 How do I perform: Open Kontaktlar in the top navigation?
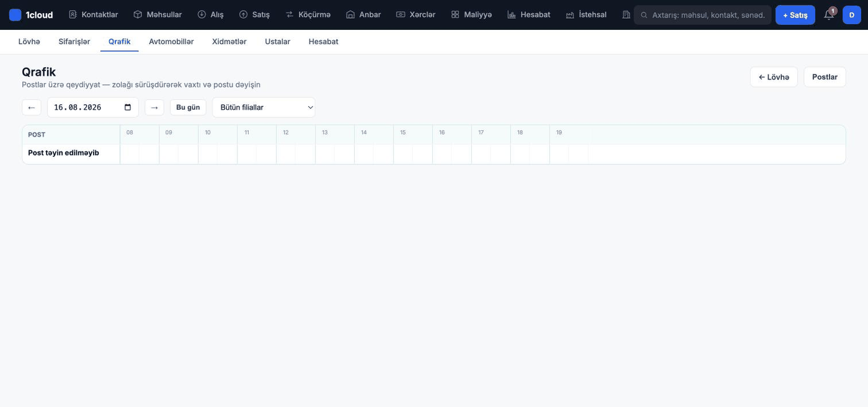pos(93,14)
